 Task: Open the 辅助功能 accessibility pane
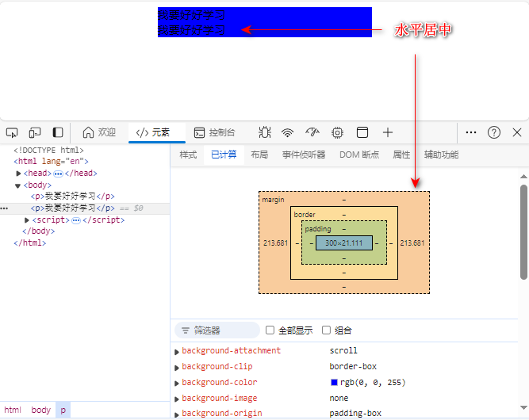click(441, 155)
